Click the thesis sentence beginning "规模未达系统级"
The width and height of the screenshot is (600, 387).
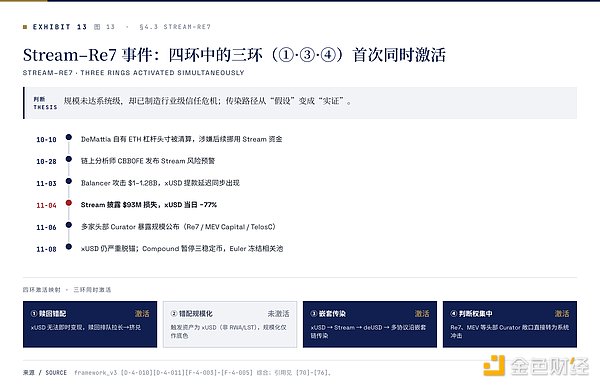point(208,101)
